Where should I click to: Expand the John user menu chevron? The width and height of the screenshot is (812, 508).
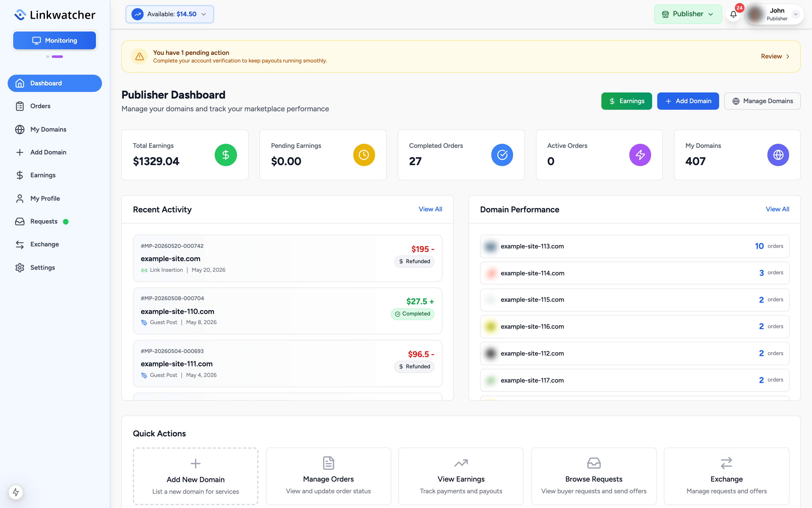point(796,14)
